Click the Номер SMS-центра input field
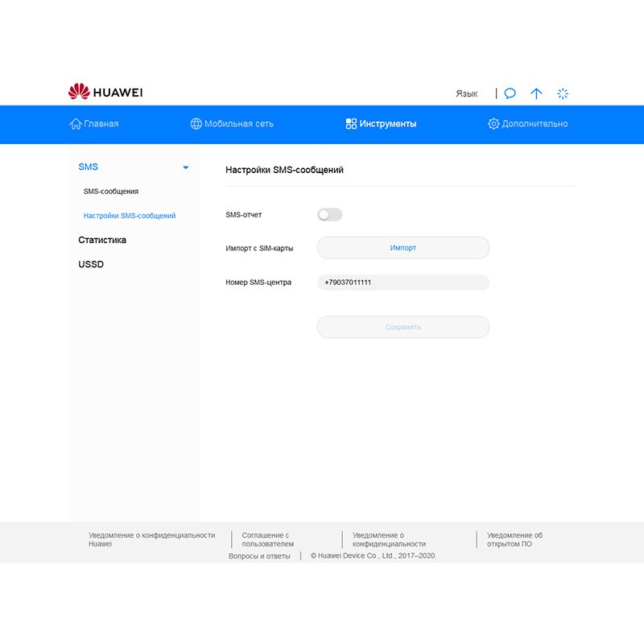 click(x=403, y=283)
